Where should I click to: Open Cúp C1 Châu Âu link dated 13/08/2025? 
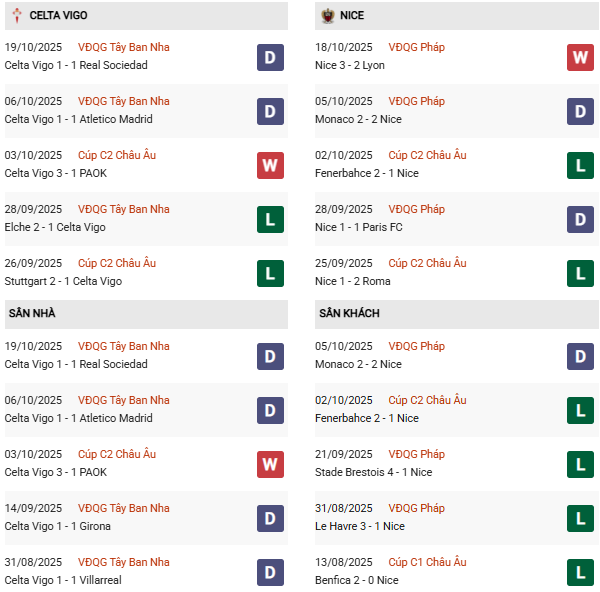point(427,563)
